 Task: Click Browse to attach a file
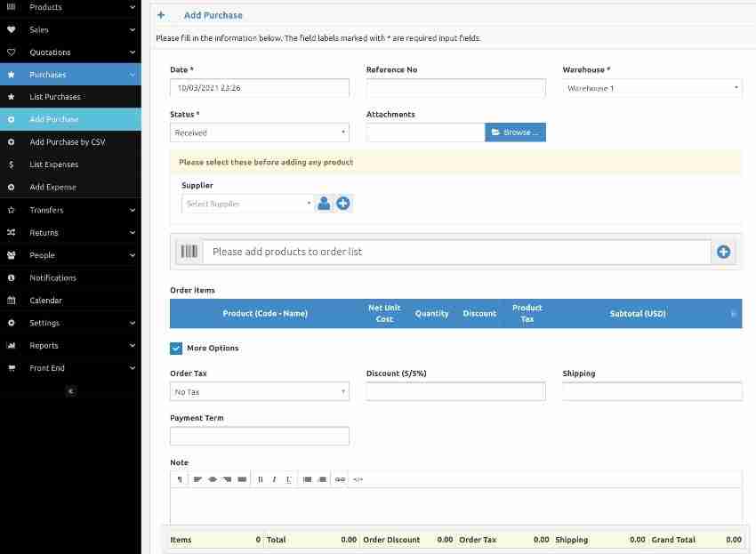click(x=515, y=132)
